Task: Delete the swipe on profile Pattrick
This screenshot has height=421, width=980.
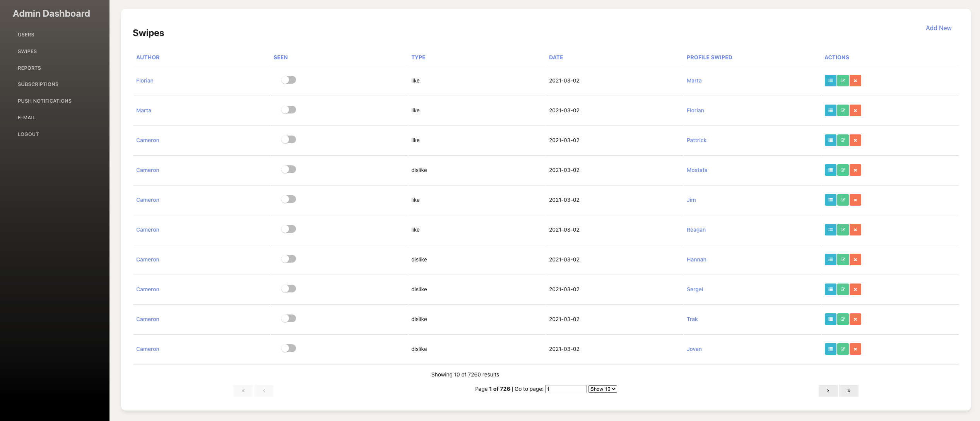Action: pos(855,140)
